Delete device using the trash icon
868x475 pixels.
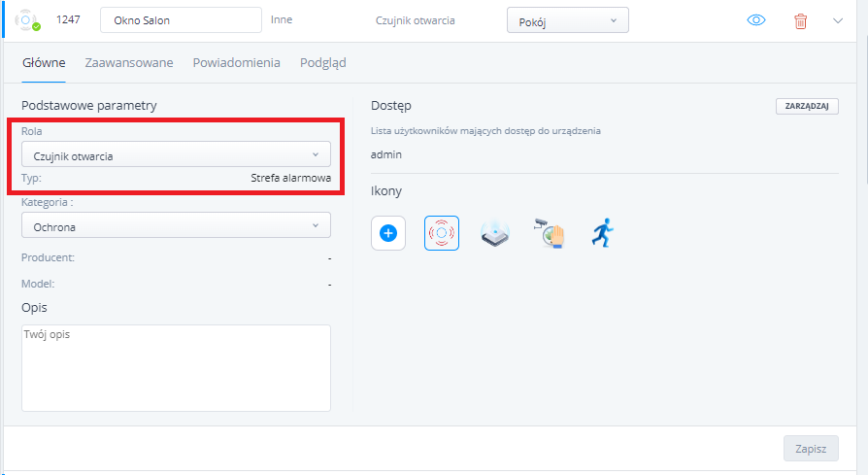pyautogui.click(x=800, y=20)
